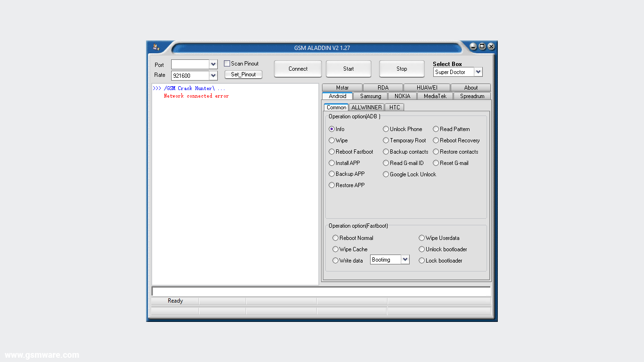Image resolution: width=644 pixels, height=362 pixels.
Task: Select the Wipe radio button
Action: pyautogui.click(x=331, y=140)
